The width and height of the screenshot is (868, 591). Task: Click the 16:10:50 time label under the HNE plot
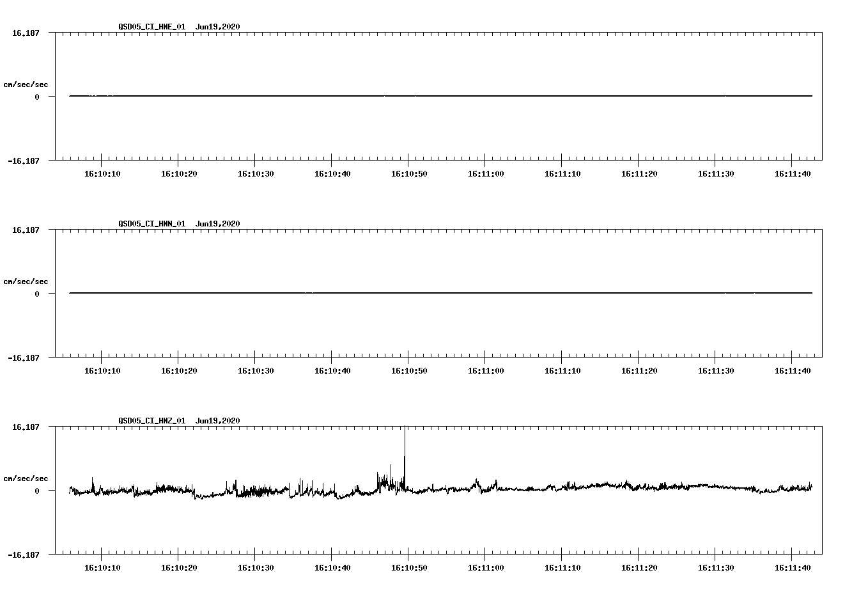point(409,174)
